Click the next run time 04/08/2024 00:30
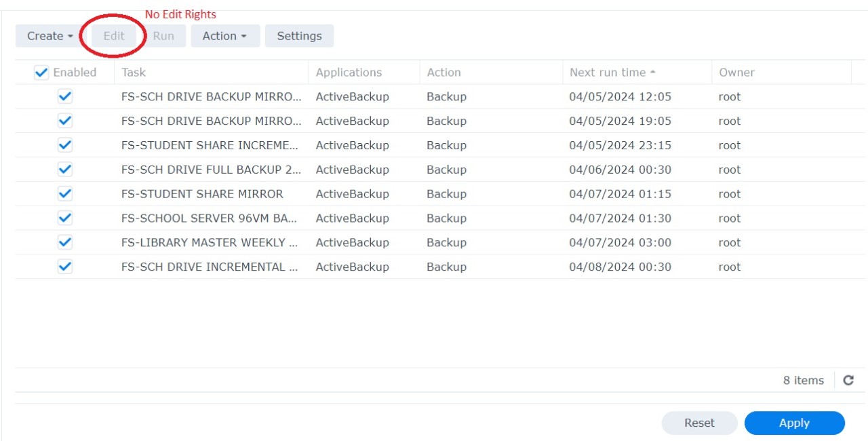Screen dimensions: 868x441 620,267
